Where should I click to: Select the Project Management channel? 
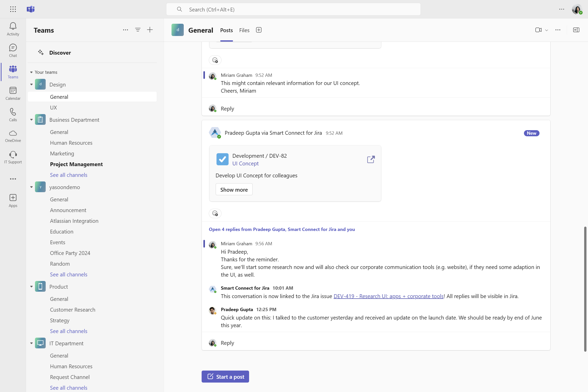[76, 164]
